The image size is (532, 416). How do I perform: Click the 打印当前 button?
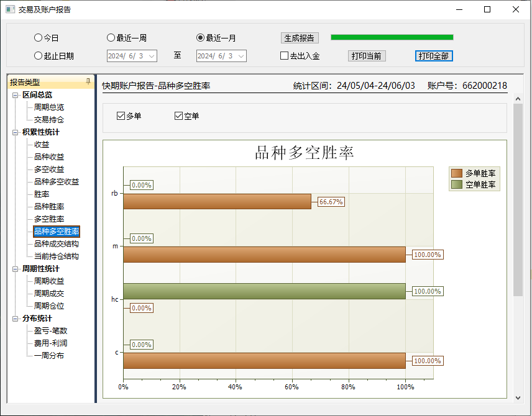(x=367, y=56)
